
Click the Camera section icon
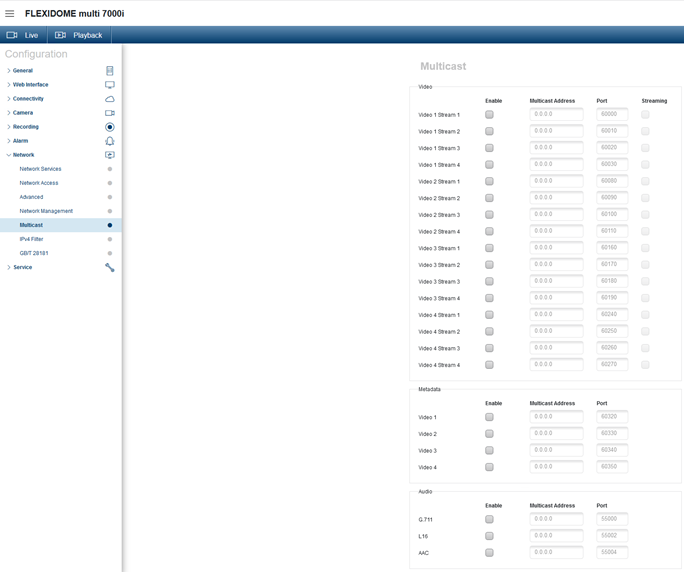(x=110, y=113)
